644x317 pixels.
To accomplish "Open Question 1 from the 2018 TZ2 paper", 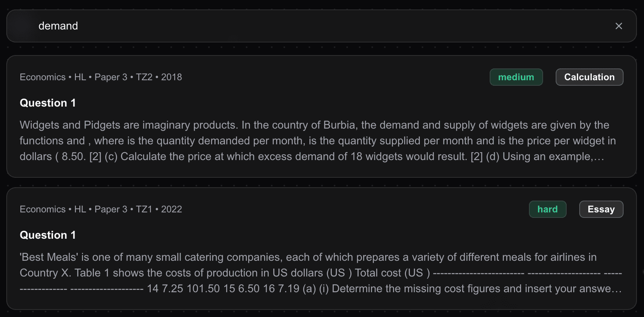I will point(48,103).
